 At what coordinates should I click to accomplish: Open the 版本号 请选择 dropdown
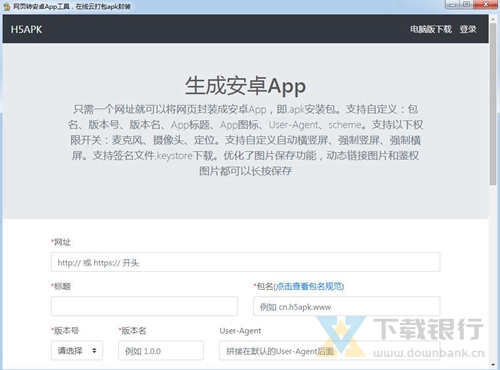(x=77, y=350)
